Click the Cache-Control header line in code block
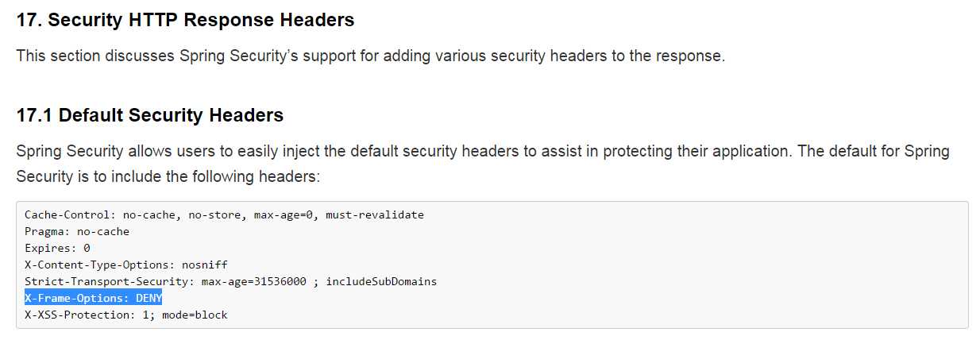 (224, 214)
